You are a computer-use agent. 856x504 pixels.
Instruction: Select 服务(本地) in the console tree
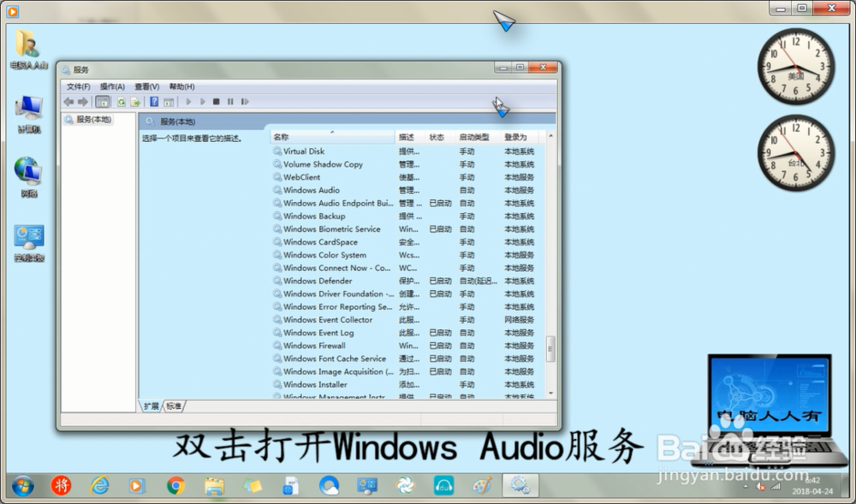point(88,120)
